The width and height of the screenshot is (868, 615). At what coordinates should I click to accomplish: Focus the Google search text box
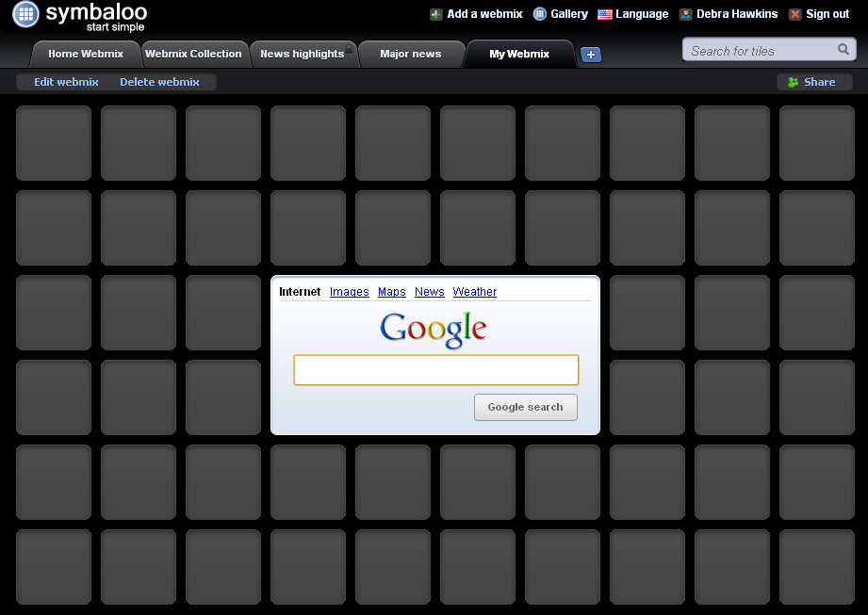pyautogui.click(x=436, y=370)
